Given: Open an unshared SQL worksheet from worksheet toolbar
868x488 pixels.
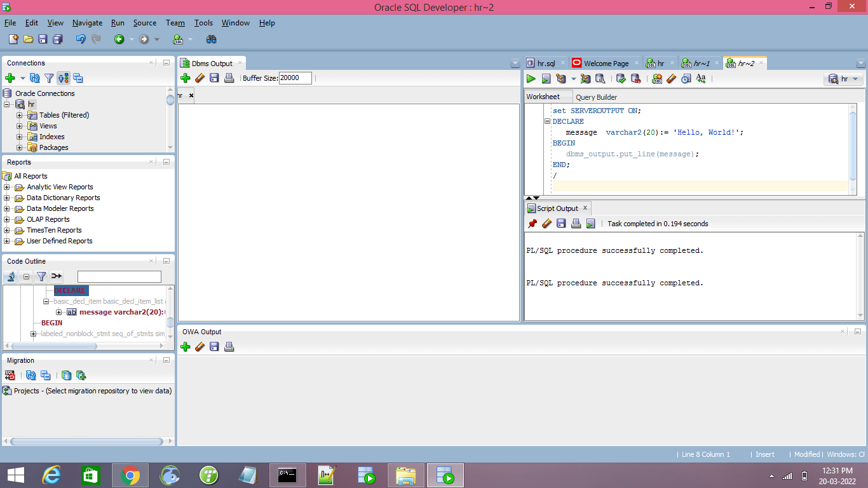Looking at the screenshot, I should (x=657, y=79).
